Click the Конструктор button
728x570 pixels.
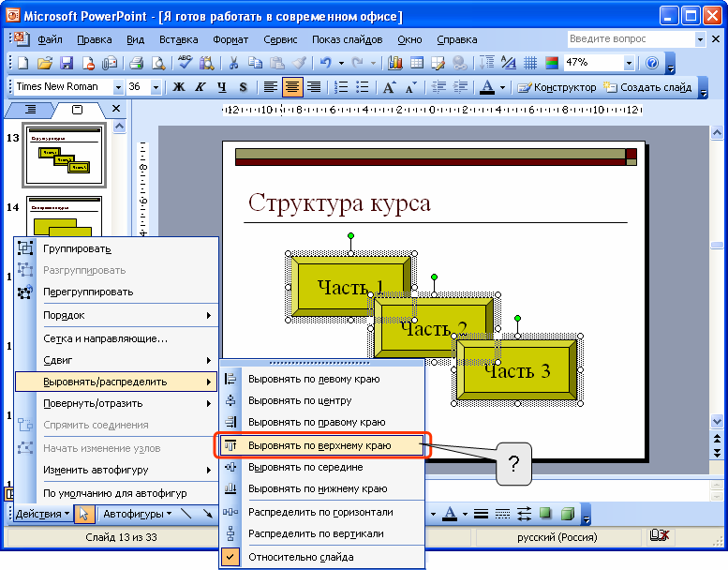click(x=557, y=87)
